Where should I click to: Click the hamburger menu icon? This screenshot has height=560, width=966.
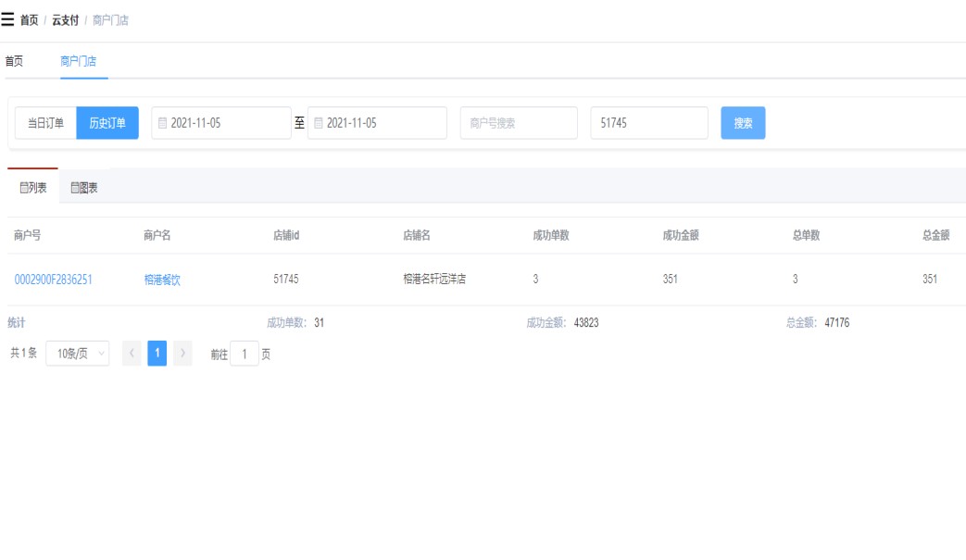coord(7,19)
